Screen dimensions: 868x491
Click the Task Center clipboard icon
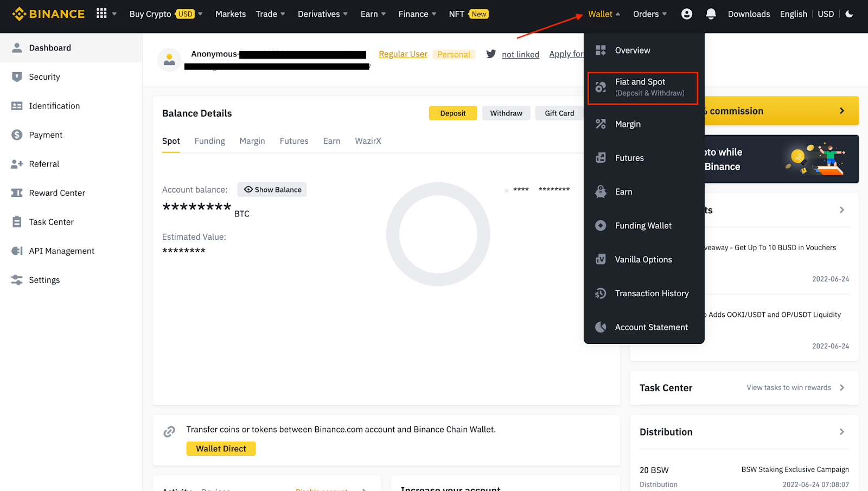point(17,222)
